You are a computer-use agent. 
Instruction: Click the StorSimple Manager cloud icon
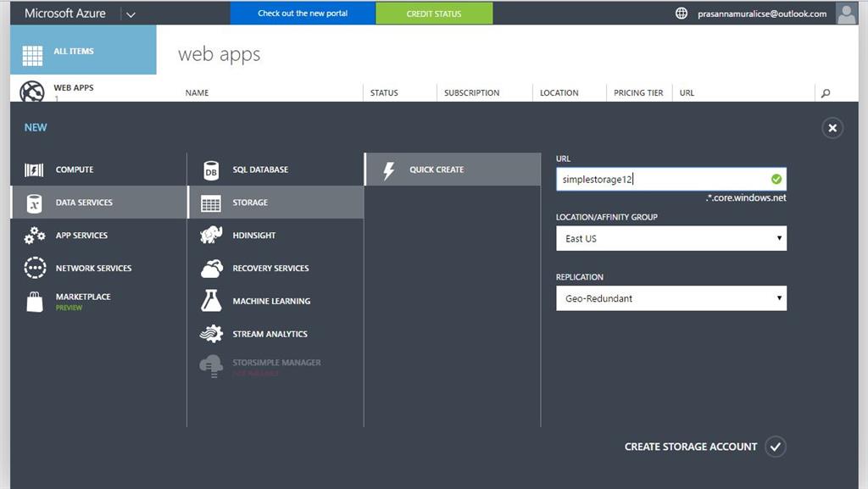click(211, 366)
